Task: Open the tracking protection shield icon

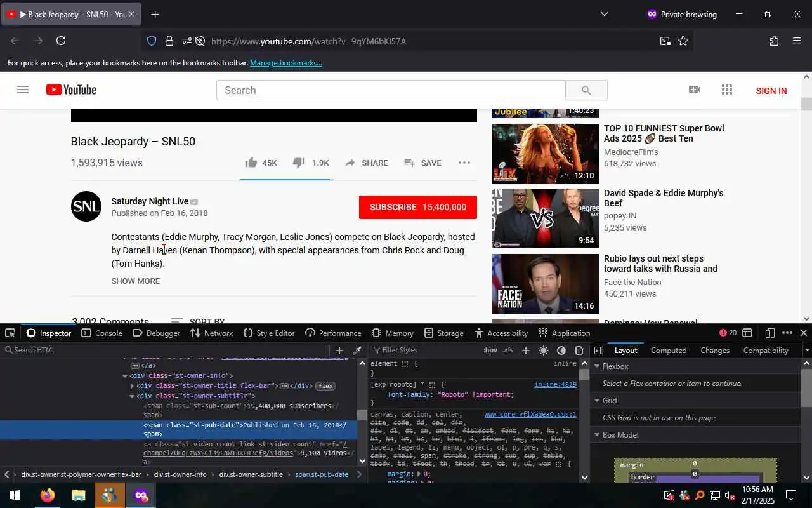Action: click(x=152, y=41)
